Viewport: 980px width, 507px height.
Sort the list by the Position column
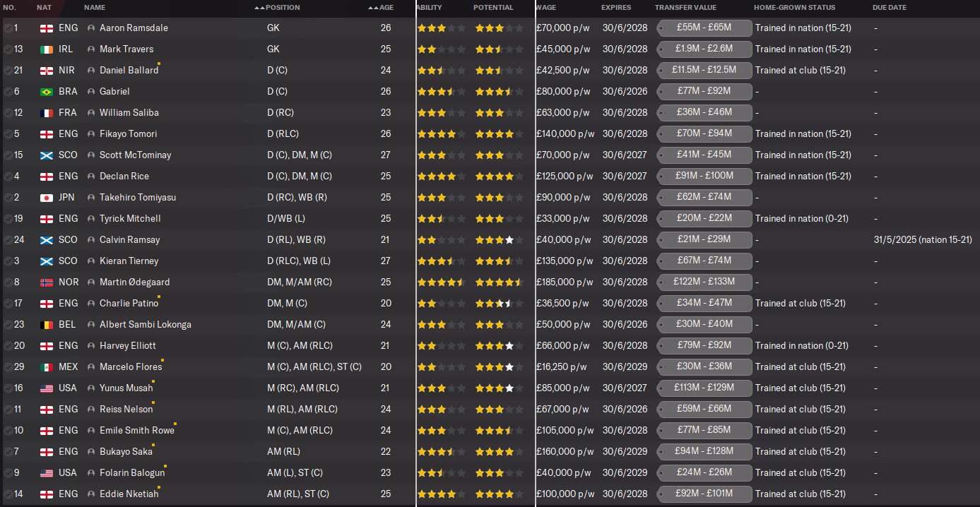[x=282, y=8]
